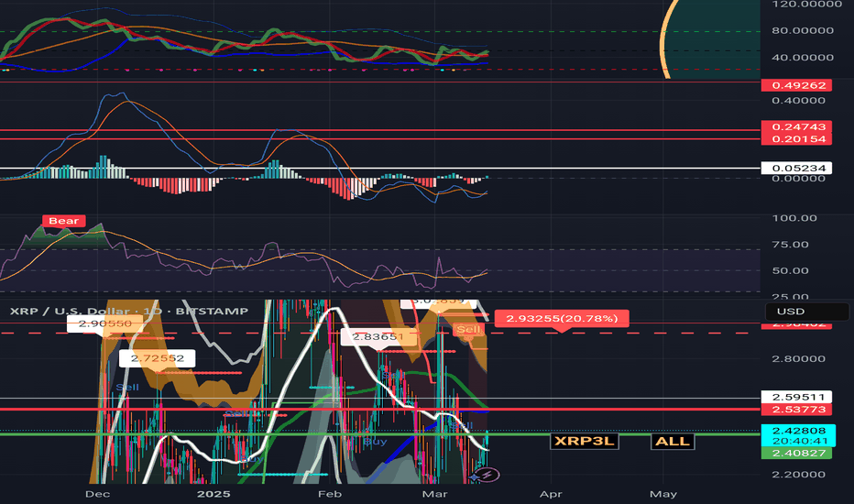The width and height of the screenshot is (854, 504).
Task: Click the May date on time axis
Action: (x=663, y=494)
